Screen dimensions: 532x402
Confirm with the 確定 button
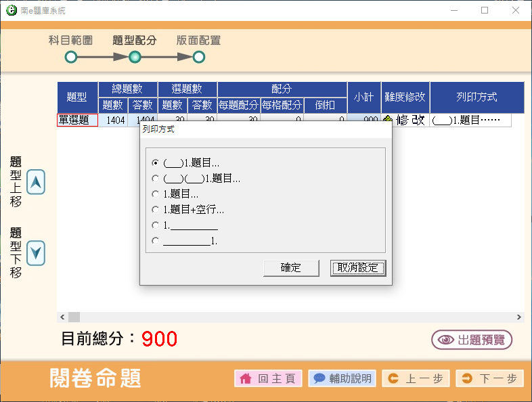click(291, 267)
